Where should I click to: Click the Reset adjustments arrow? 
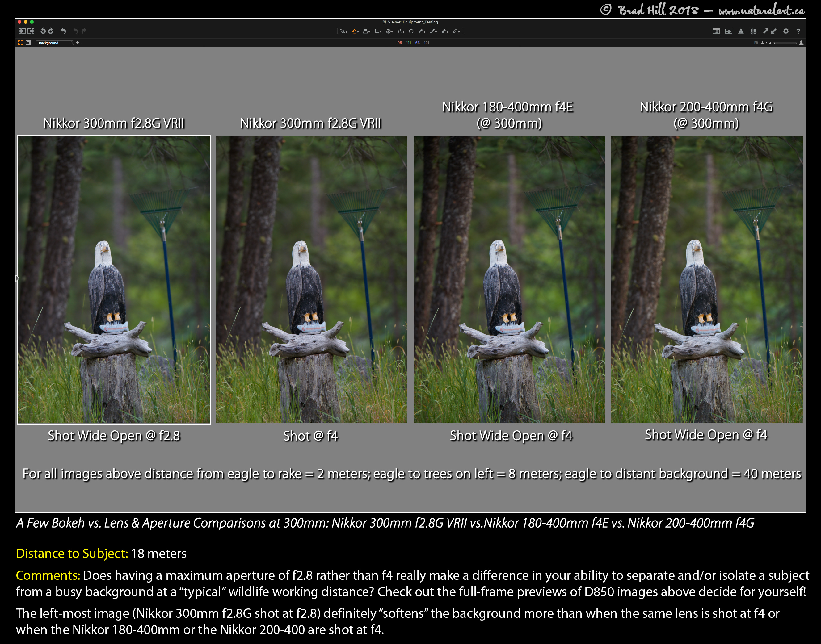point(63,31)
